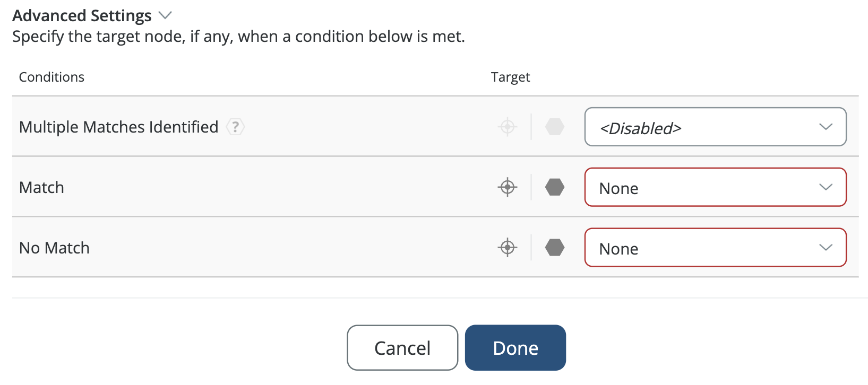Open the Match condition target dropdown

(x=715, y=187)
